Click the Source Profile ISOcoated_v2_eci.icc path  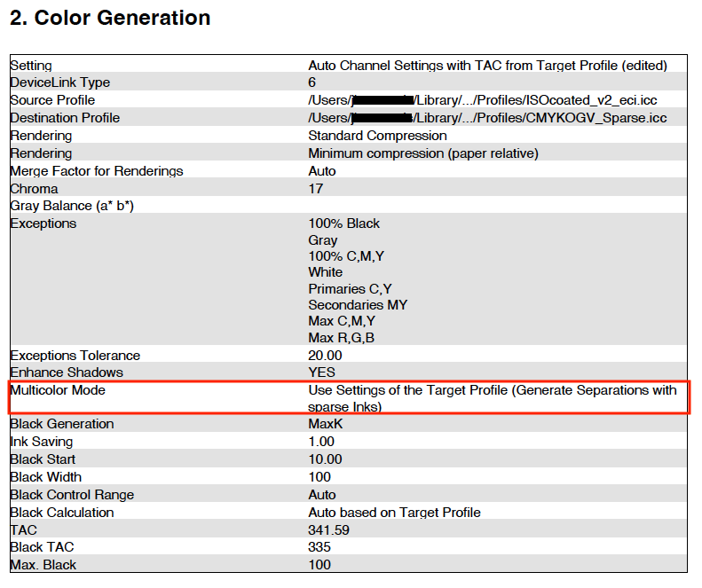coord(484,100)
